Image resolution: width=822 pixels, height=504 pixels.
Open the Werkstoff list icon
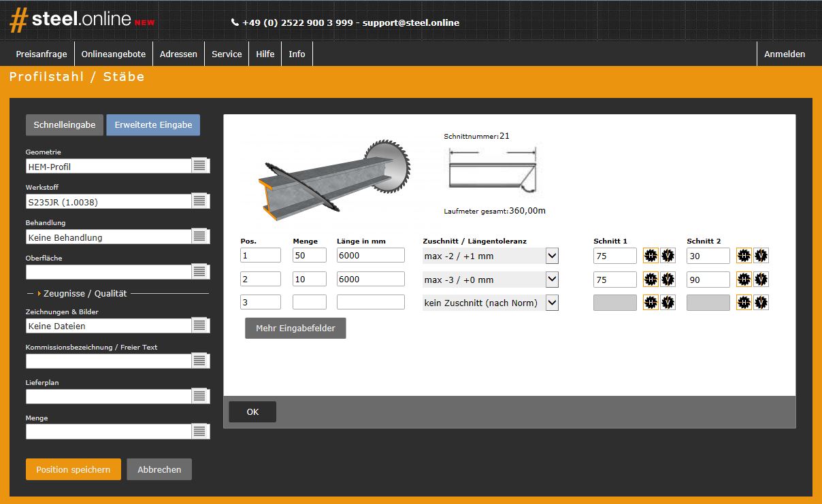(x=199, y=201)
